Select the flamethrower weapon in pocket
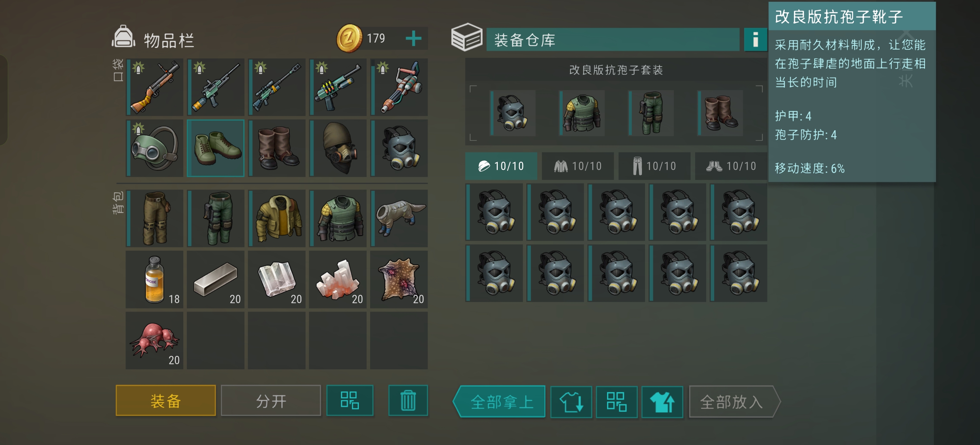 tap(399, 87)
